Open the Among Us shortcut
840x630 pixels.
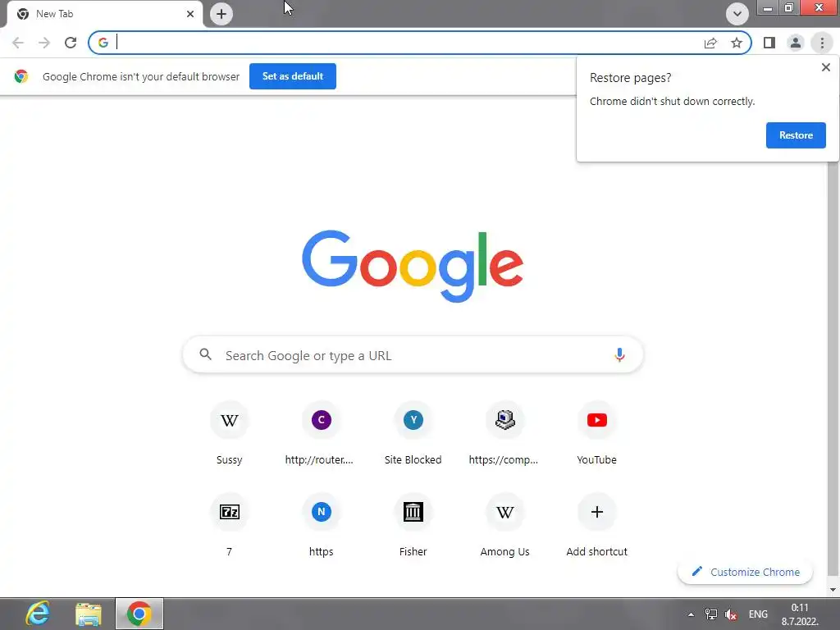click(x=504, y=524)
